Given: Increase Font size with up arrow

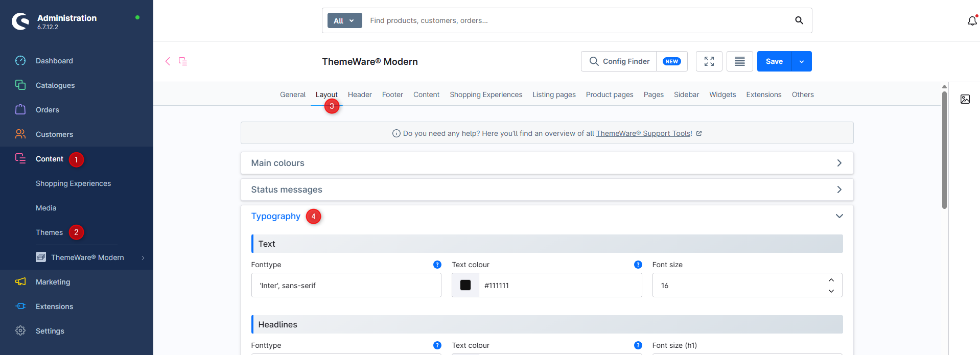Looking at the screenshot, I should coord(831,280).
